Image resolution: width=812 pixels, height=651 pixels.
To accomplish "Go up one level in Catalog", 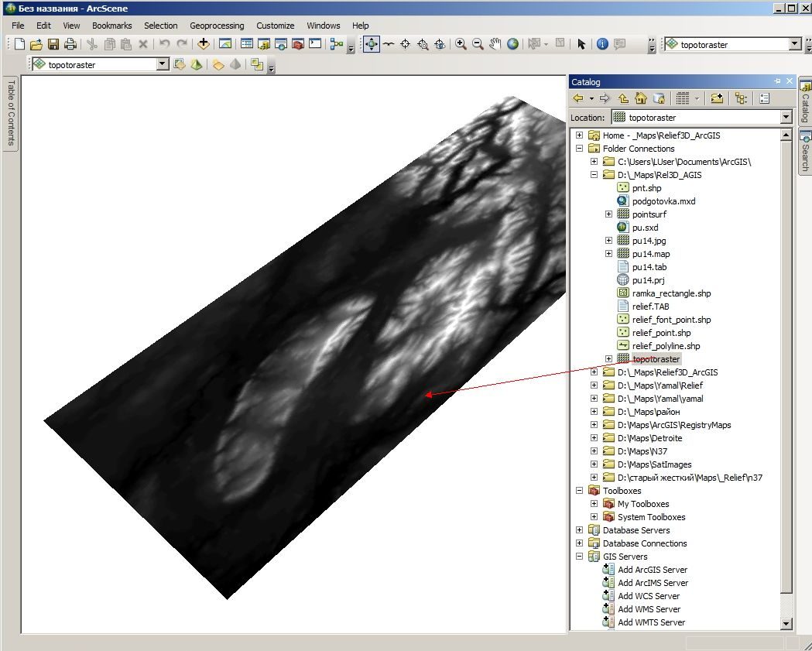I will pos(623,98).
